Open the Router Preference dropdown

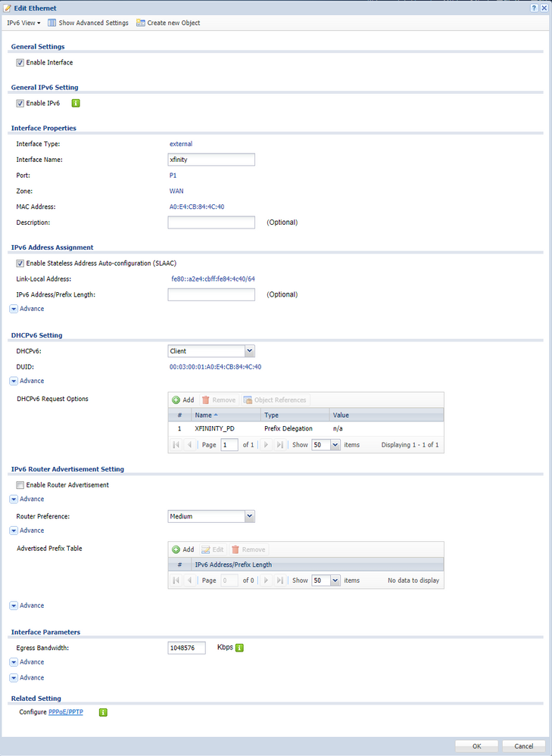[x=250, y=516]
